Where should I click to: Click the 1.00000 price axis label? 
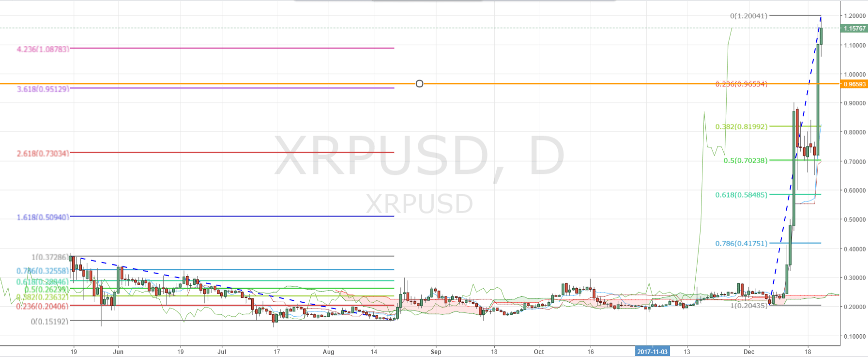854,75
